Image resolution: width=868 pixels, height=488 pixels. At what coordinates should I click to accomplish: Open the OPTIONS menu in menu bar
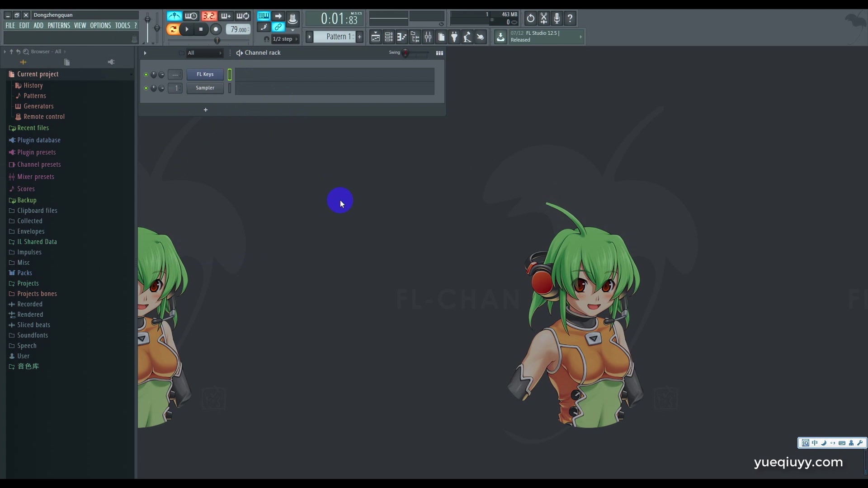100,25
